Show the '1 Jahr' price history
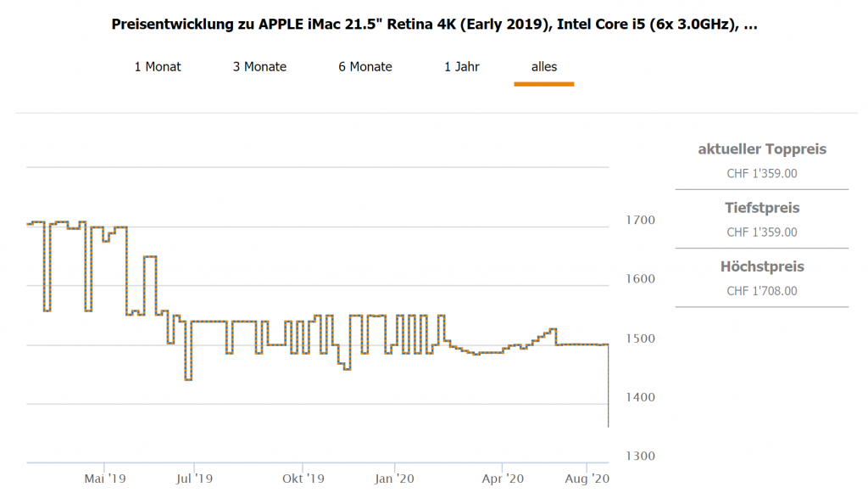This screenshot has width=868, height=504. tap(462, 67)
